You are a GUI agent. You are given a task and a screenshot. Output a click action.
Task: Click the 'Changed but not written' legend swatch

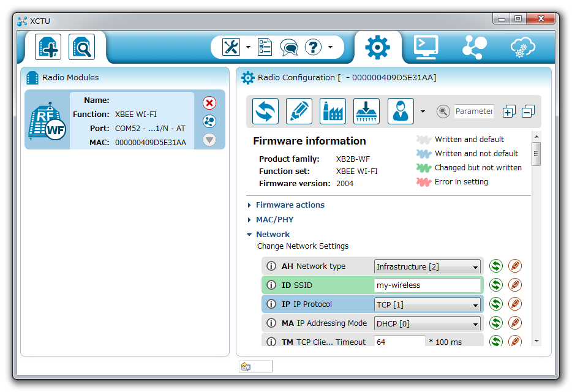[x=424, y=168]
